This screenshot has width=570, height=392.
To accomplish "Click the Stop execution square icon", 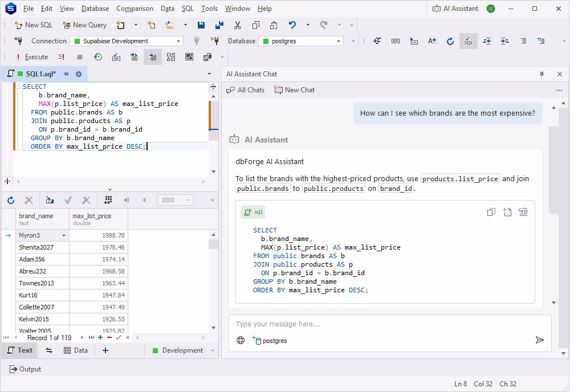I will [x=80, y=57].
